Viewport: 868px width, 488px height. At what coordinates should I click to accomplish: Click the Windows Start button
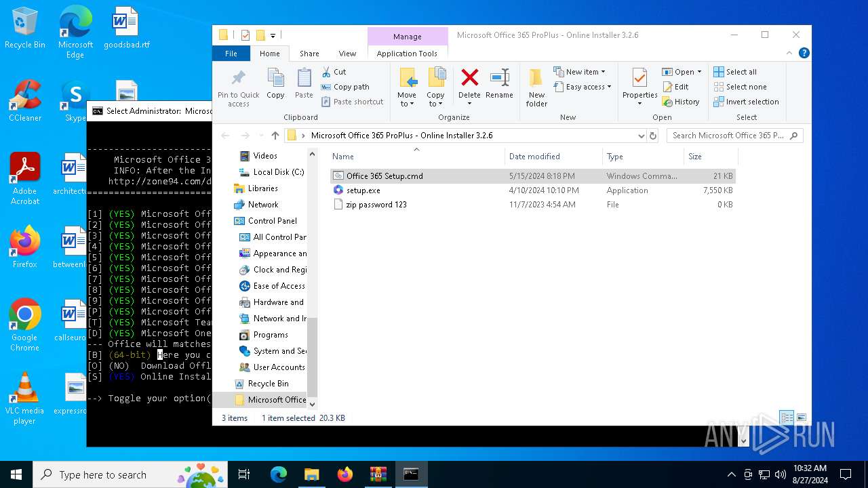pos(16,474)
